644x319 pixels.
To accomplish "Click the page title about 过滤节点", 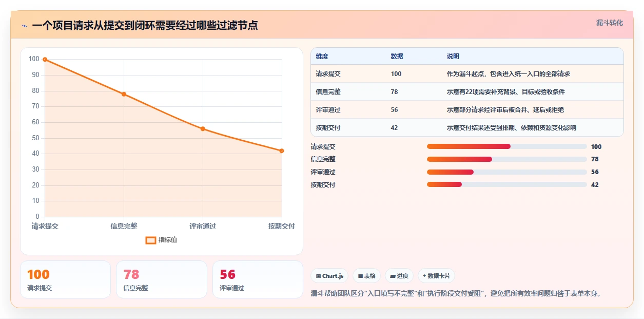I will tap(145, 25).
